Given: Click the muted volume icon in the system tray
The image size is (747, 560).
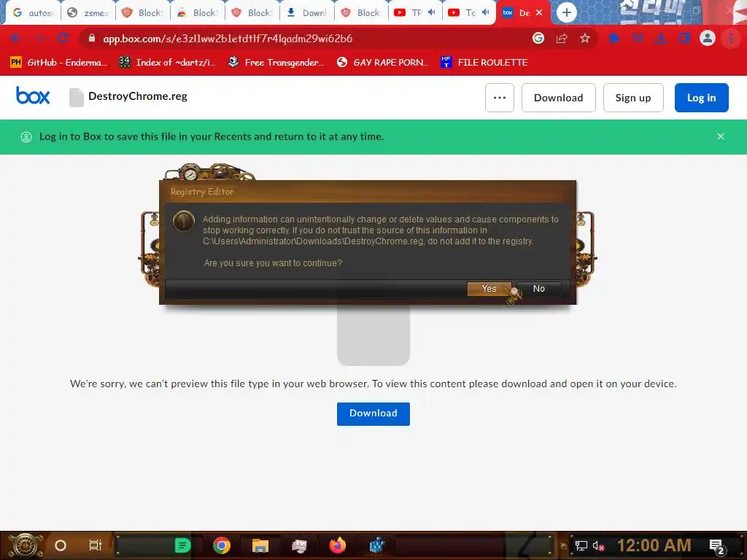Looking at the screenshot, I should (x=598, y=545).
